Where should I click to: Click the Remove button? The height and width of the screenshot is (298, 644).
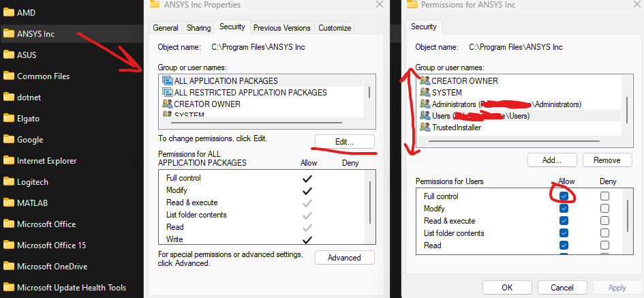[607, 160]
